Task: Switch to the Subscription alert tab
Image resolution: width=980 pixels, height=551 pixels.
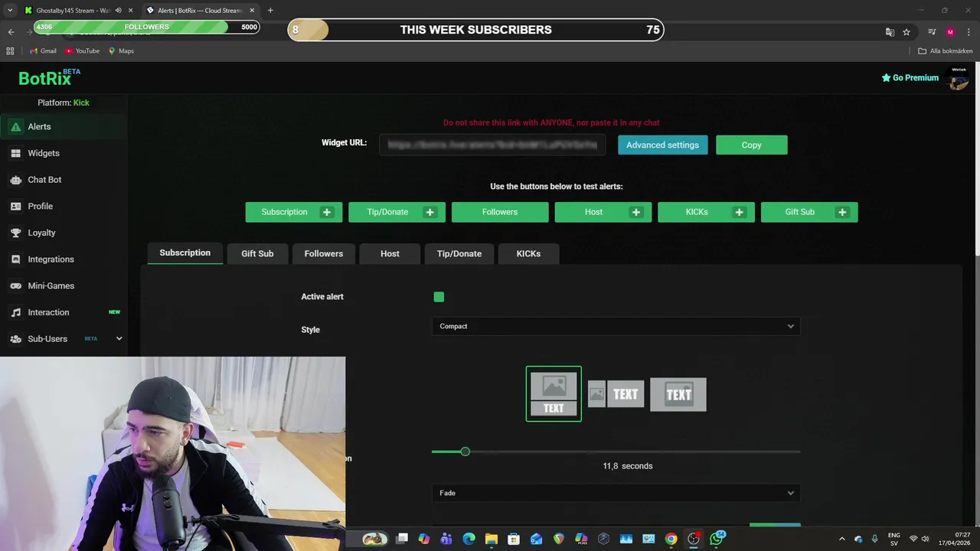Action: [185, 253]
